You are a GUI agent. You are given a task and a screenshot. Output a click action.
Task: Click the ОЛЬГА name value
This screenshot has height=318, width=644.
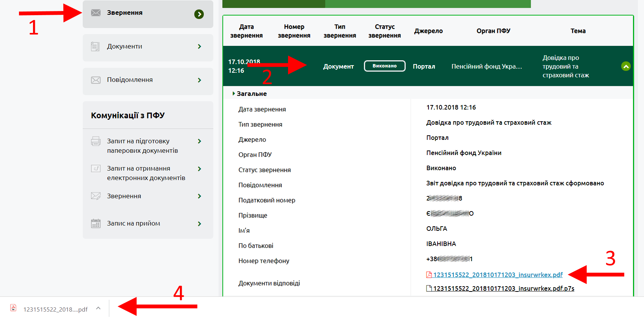click(x=436, y=229)
